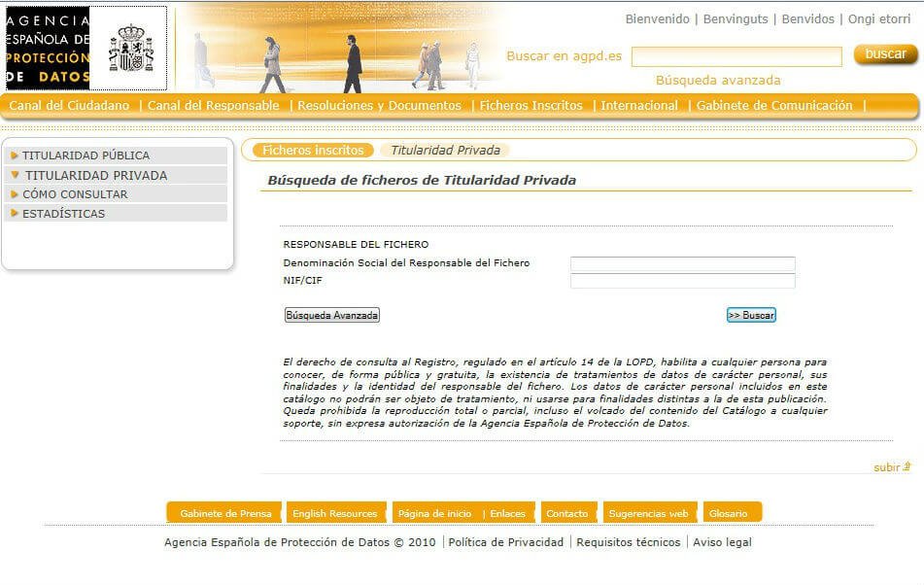Open the Página de inicio footer link

pos(435,514)
